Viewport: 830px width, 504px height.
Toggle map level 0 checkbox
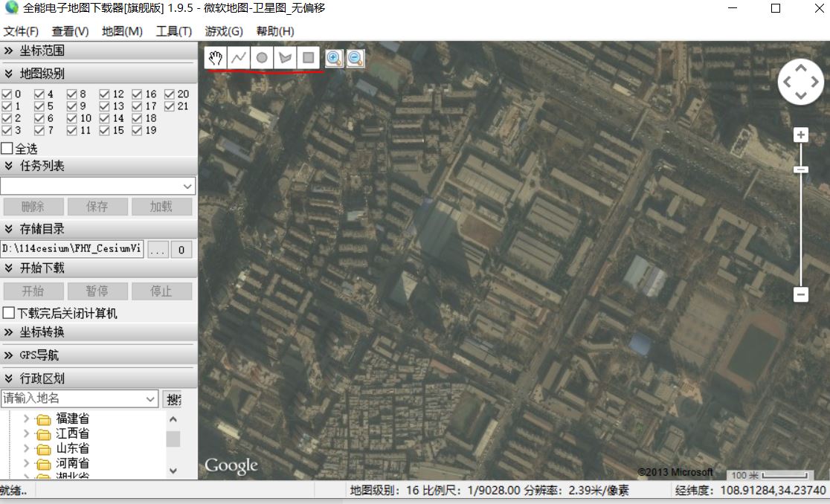7,94
